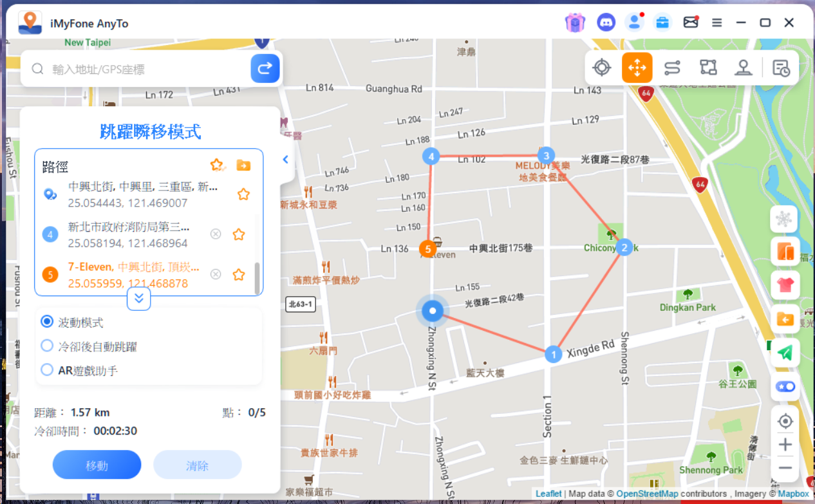The image size is (815, 504).
Task: Open the joystick mode icon
Action: click(x=744, y=68)
